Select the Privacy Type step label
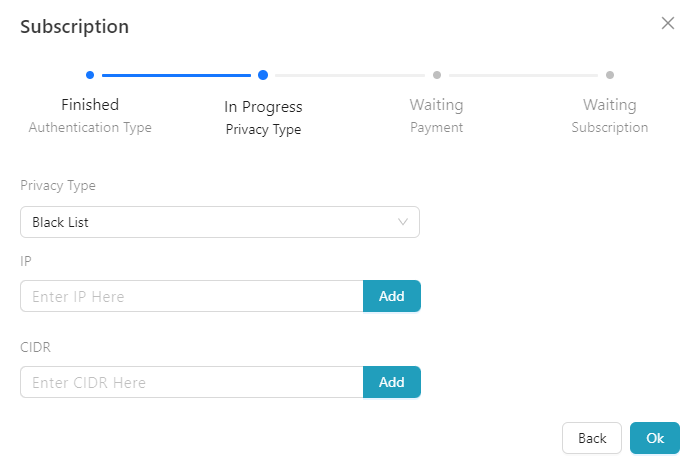Viewport: 692px width, 459px height. (x=263, y=129)
